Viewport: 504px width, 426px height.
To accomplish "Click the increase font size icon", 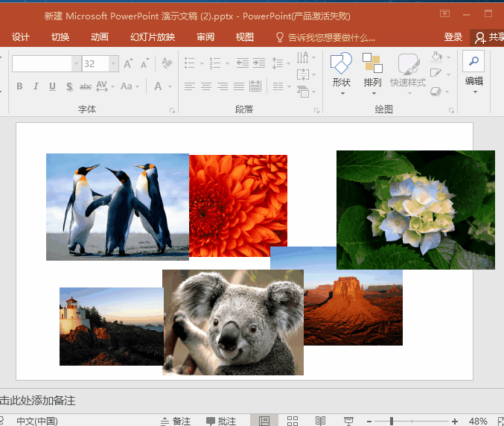I will [x=128, y=64].
